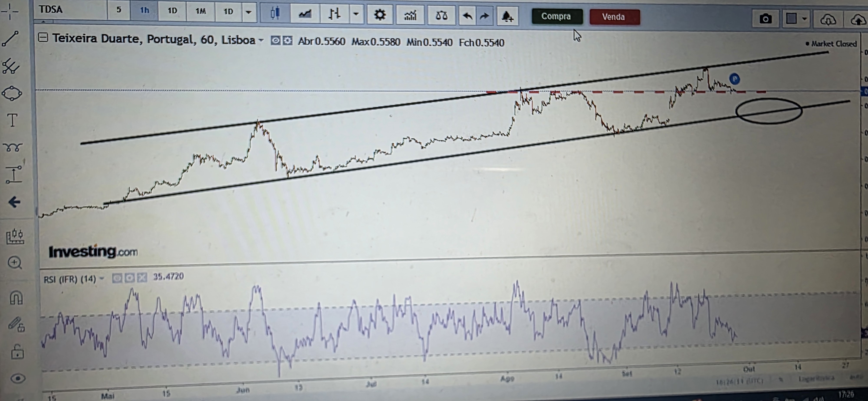
Task: Select the text annotation tool
Action: click(x=12, y=120)
